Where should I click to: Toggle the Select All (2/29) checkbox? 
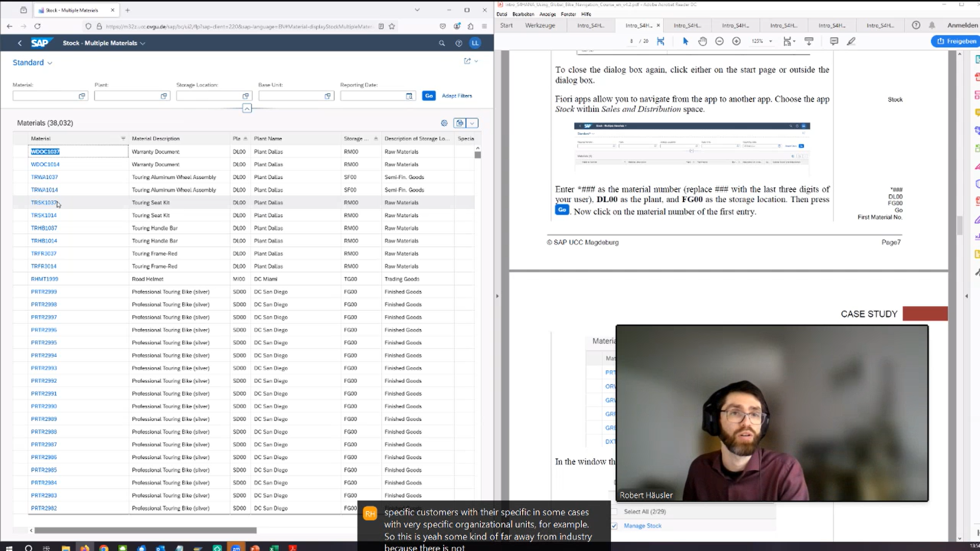(614, 511)
